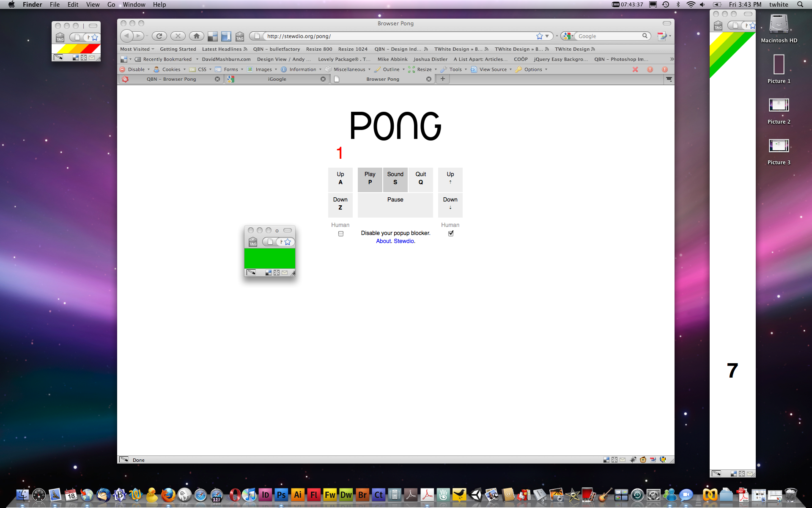Screen dimensions: 812x508
Task: Switch to the iGoogle tab
Action: pyautogui.click(x=277, y=79)
